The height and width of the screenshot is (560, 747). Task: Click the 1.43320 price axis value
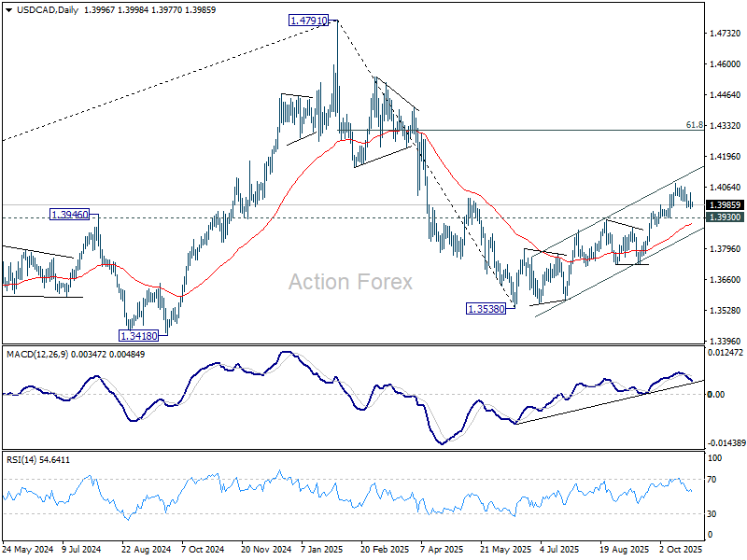coord(726,126)
